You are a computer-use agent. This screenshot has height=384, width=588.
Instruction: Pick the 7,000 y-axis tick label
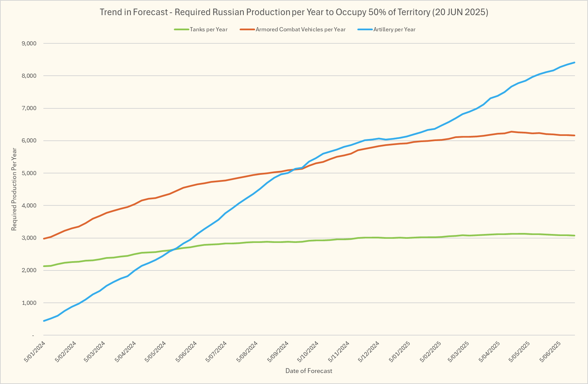coord(29,108)
